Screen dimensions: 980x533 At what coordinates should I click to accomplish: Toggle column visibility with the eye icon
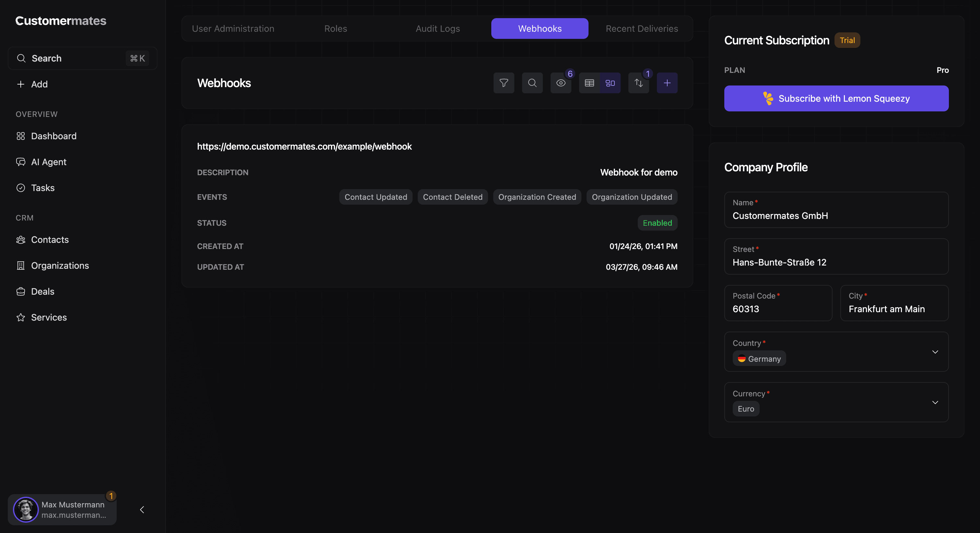pyautogui.click(x=560, y=83)
